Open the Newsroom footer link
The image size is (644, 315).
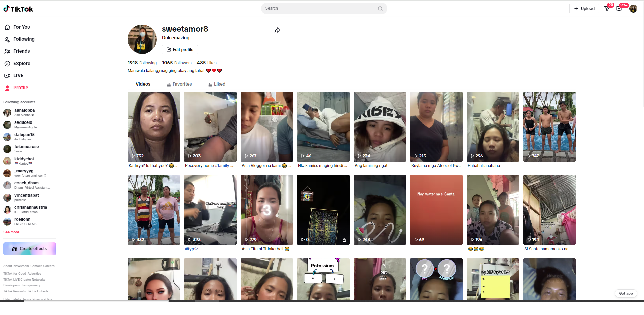click(21, 266)
